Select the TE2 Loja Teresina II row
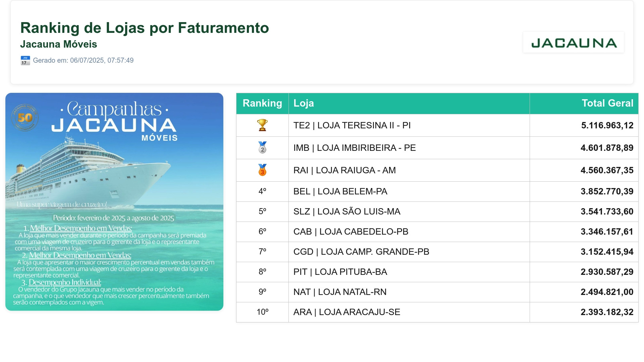The height and width of the screenshot is (362, 644). 437,125
